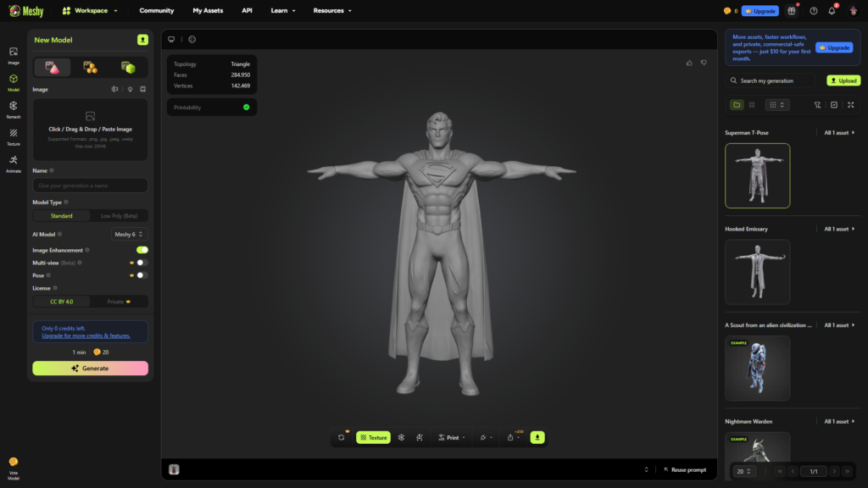This screenshot has width=868, height=488.
Task: Select the Hooked Emissary model thumbnail
Action: (x=757, y=271)
